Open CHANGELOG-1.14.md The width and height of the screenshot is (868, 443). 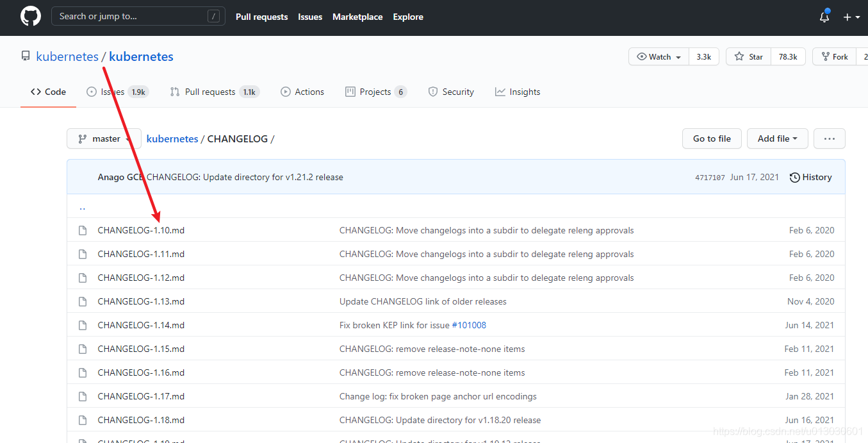tap(141, 324)
